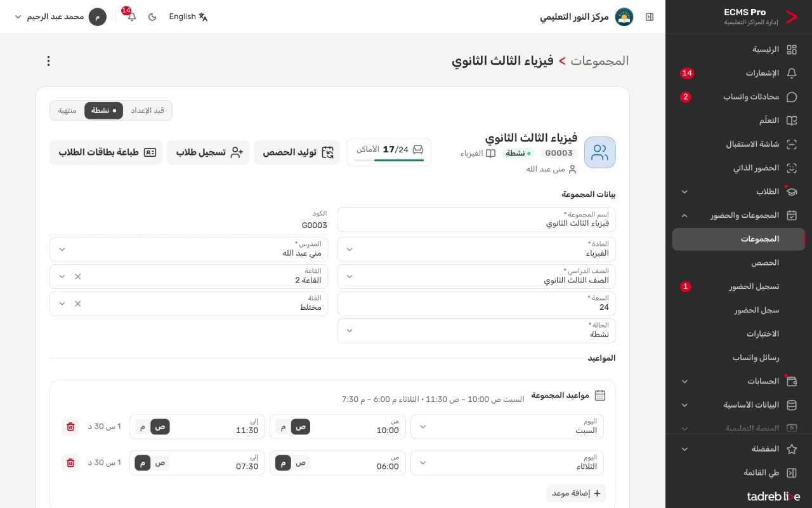Open محادثات واتساب in sidebar
The image size is (812, 508).
(738, 97)
